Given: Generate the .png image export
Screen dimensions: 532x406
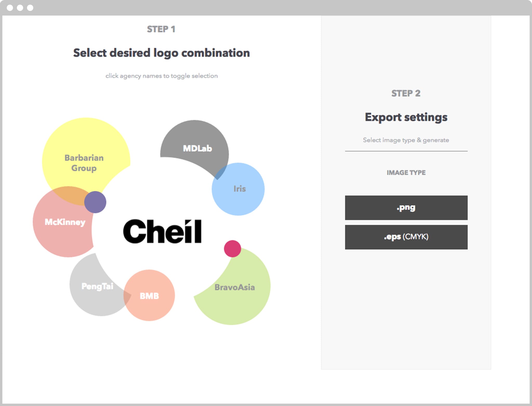Looking at the screenshot, I should click(x=406, y=208).
